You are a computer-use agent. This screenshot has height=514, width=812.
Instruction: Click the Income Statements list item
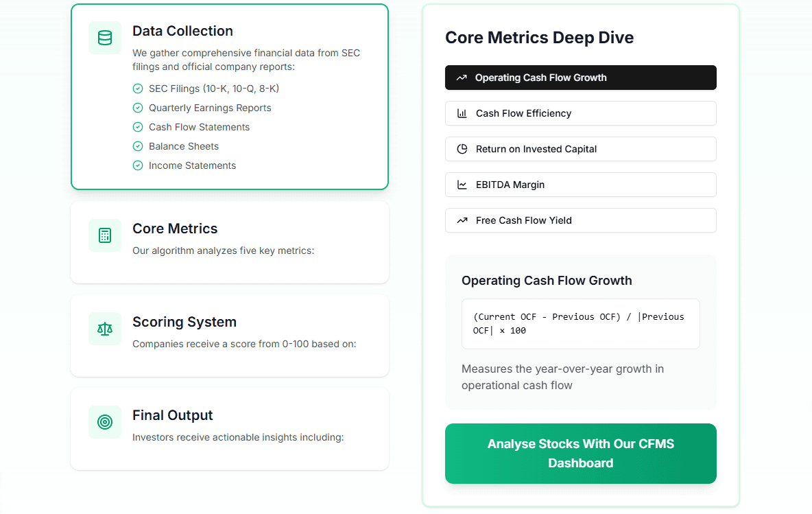click(192, 165)
